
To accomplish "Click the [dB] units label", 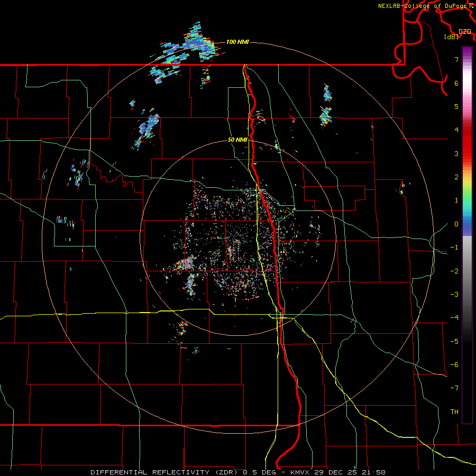I will click(x=452, y=36).
